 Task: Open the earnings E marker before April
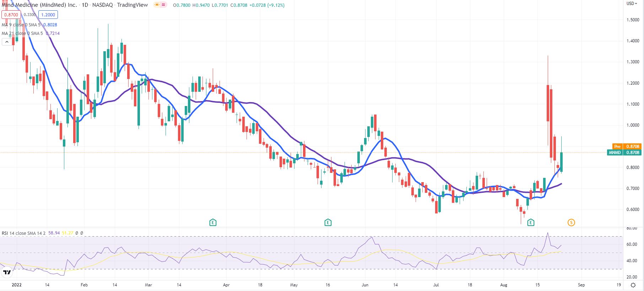[x=213, y=223]
